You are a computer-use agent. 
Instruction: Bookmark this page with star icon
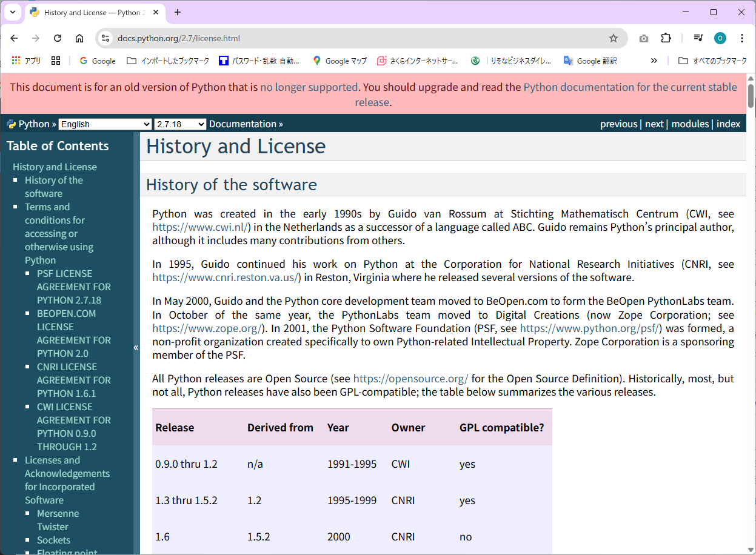(x=613, y=38)
